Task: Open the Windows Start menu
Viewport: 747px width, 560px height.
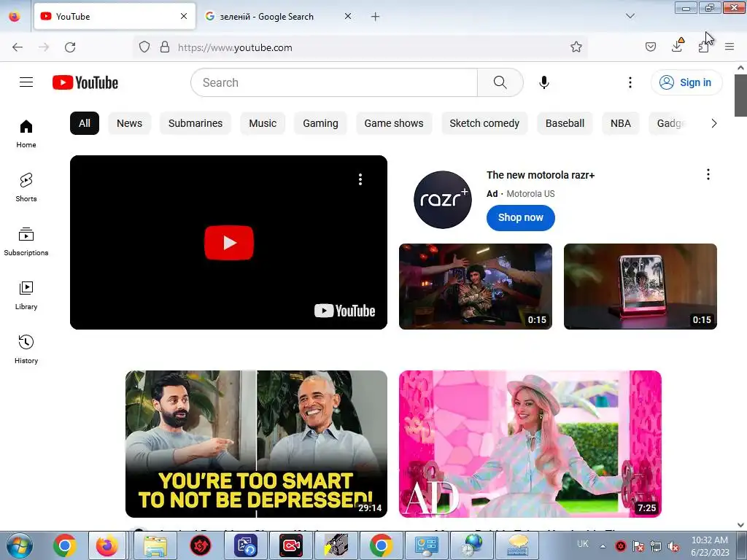Action: point(20,545)
